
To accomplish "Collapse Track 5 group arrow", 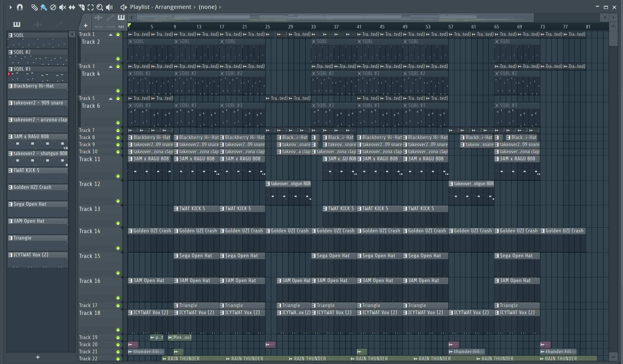I will coord(111,98).
